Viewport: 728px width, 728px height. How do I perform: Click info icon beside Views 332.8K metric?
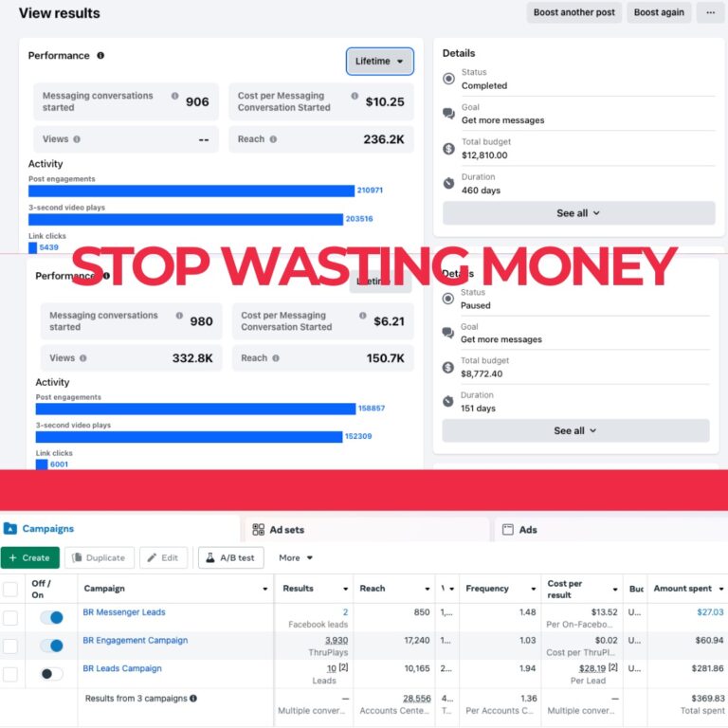point(83,358)
